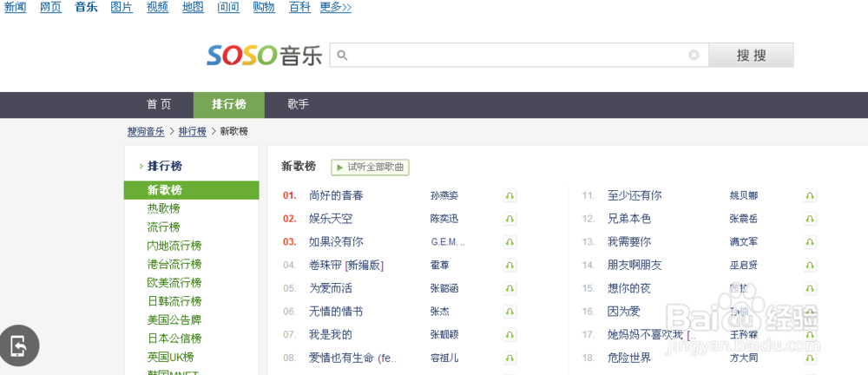Open 问问 in top navigation
The width and height of the screenshot is (868, 375).
point(228,8)
